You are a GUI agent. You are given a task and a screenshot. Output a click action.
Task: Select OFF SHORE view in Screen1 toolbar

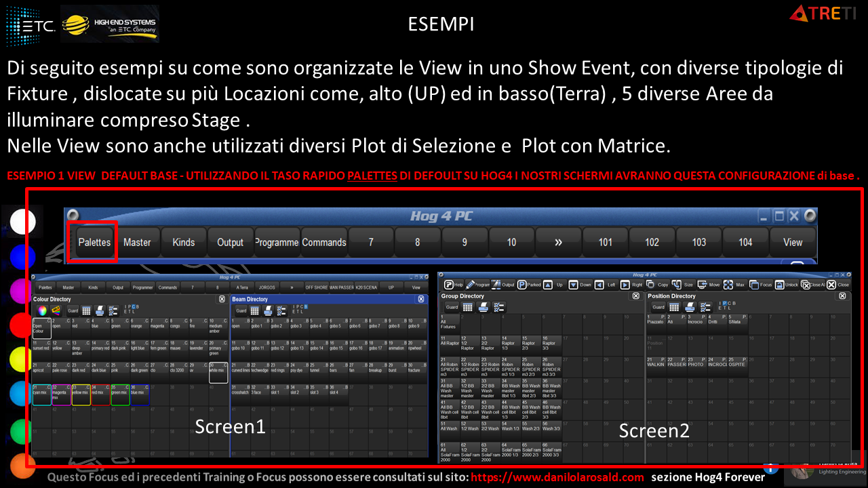[317, 287]
